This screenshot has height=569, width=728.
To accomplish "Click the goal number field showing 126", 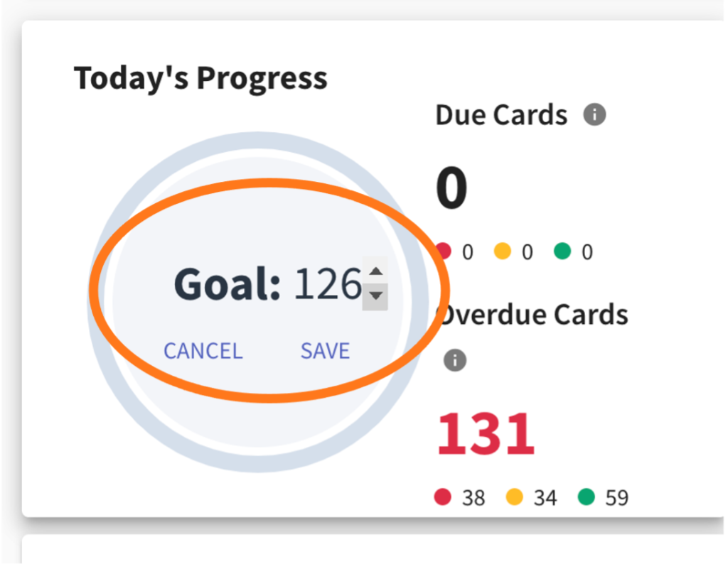I will 328,285.
